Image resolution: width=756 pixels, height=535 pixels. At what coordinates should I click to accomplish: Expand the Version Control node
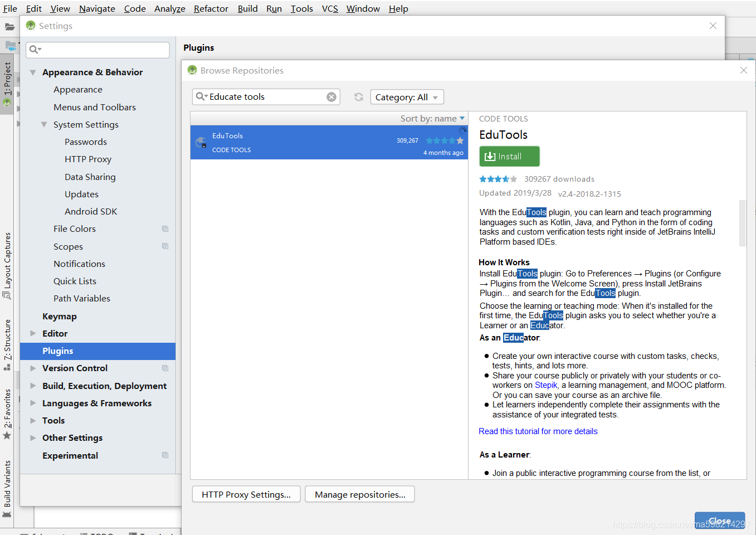[x=33, y=368]
